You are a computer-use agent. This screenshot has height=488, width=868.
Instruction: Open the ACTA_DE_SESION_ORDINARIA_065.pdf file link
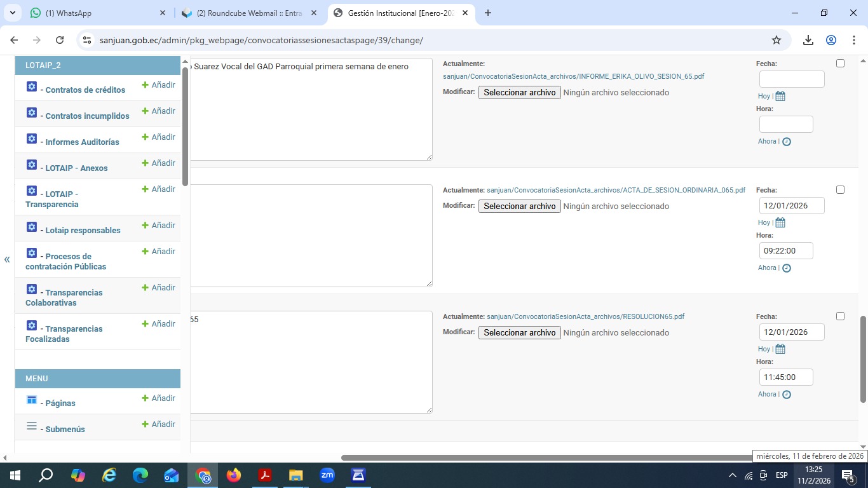(615, 190)
